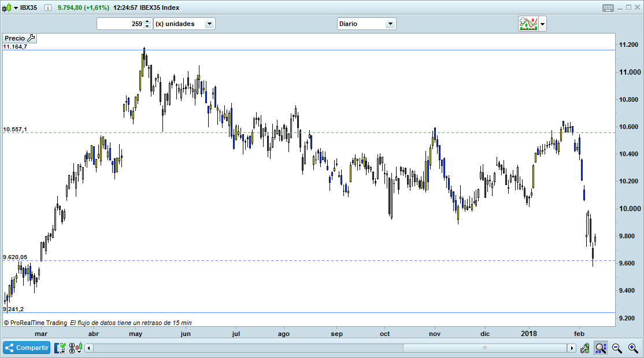Screen dimensions: 644x358
Task: Select the zoom in magnifier tool
Action: tap(632, 348)
